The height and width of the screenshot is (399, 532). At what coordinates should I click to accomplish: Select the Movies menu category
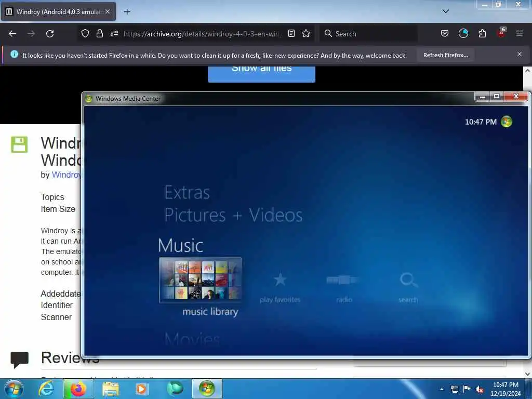tap(192, 339)
